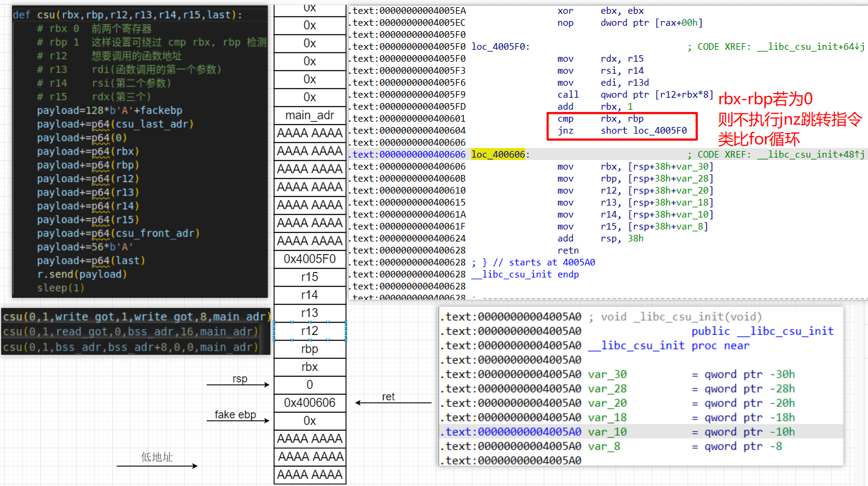Click the fake ebp label
The width and height of the screenshot is (868, 486).
[236, 415]
